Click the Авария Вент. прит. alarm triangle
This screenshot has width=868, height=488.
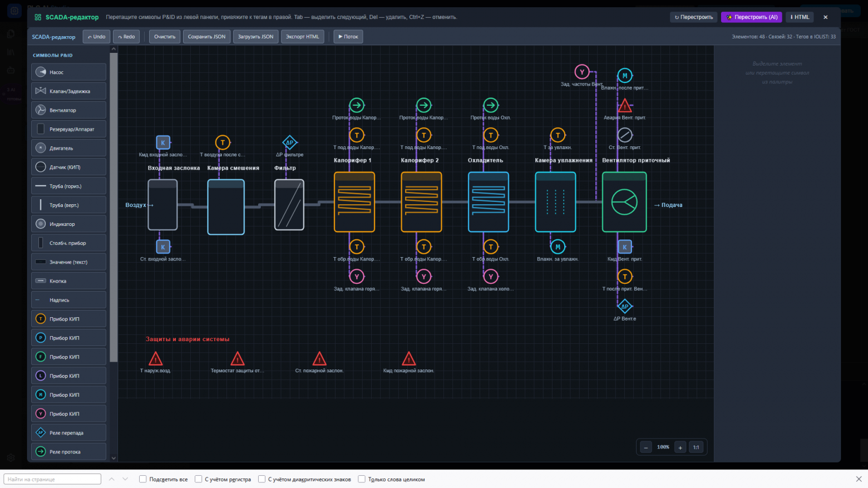(x=625, y=106)
